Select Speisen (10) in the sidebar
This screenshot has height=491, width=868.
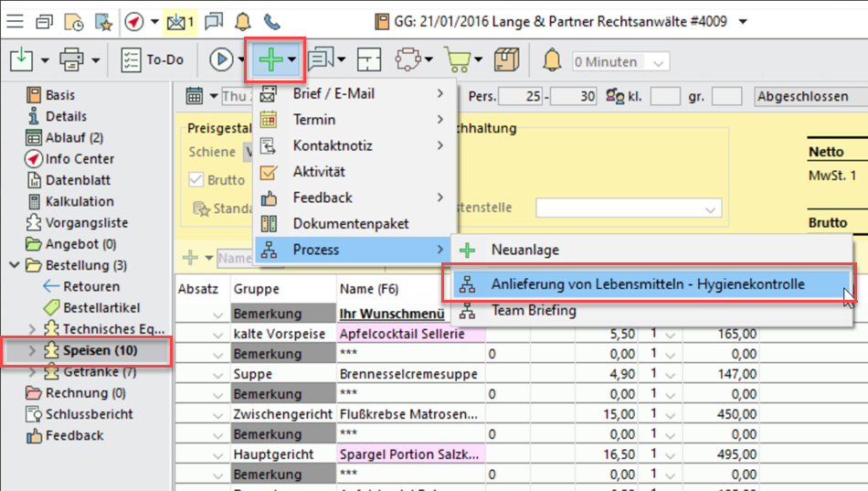click(x=100, y=350)
